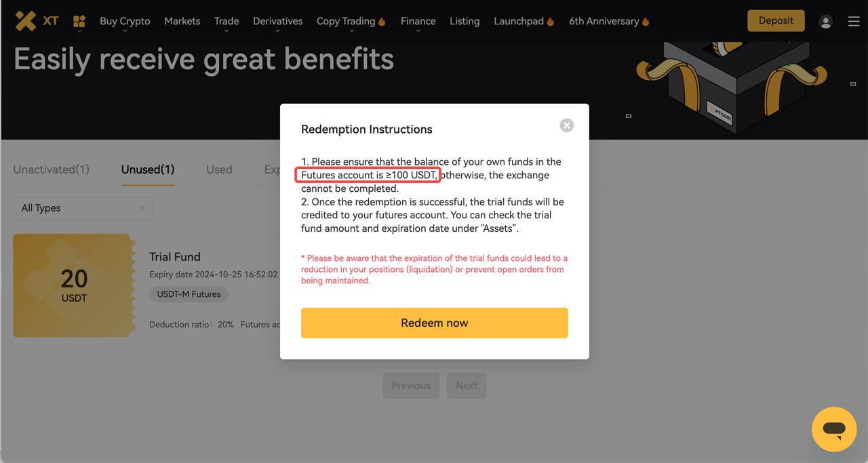Click the XT logo in header
868x463 pixels.
pyautogui.click(x=37, y=21)
